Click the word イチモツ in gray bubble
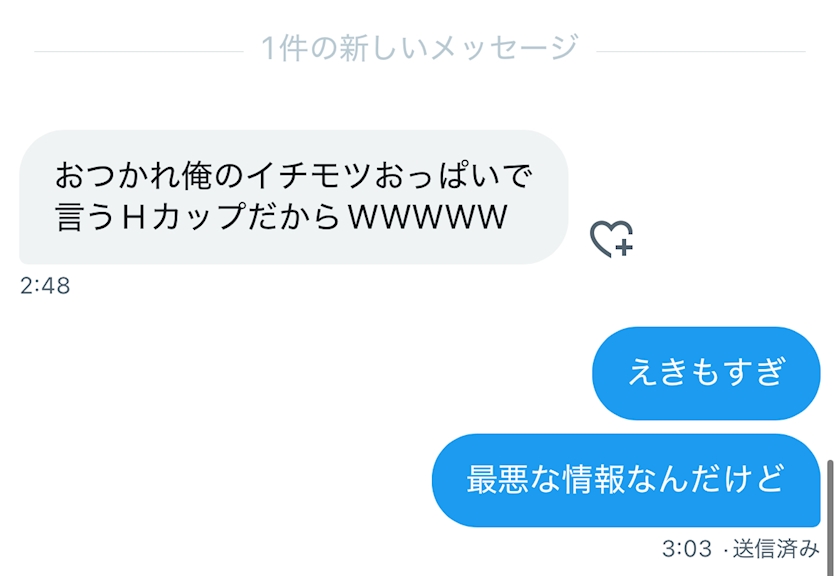 pos(309,176)
